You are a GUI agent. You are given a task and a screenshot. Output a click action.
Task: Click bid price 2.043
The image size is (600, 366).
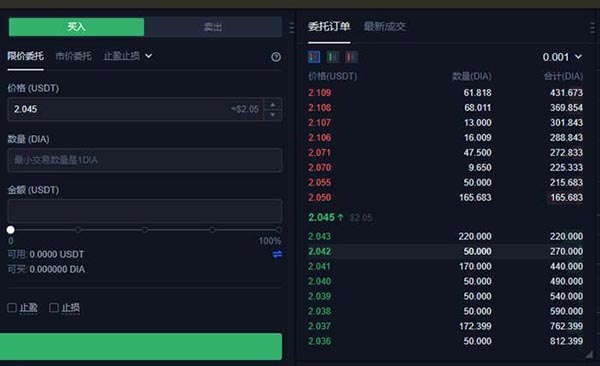320,236
